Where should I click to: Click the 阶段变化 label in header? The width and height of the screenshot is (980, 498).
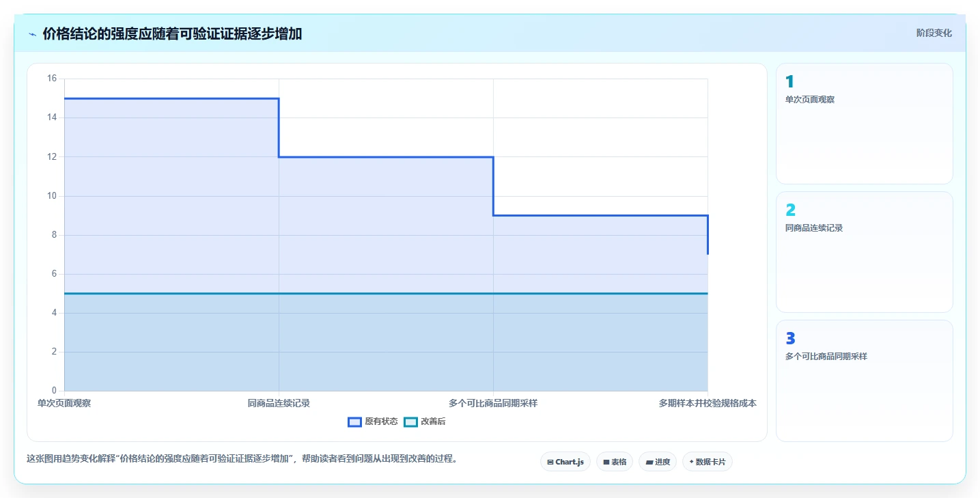tap(934, 33)
